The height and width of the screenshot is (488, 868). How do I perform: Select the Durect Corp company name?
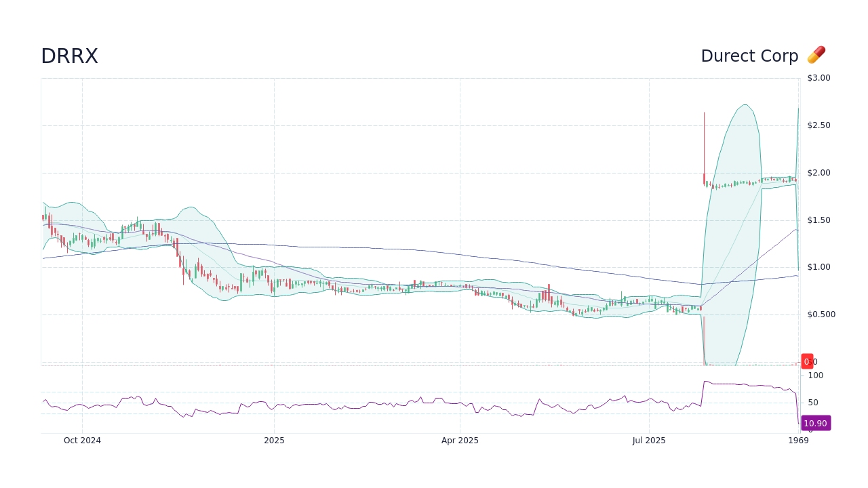pos(749,56)
